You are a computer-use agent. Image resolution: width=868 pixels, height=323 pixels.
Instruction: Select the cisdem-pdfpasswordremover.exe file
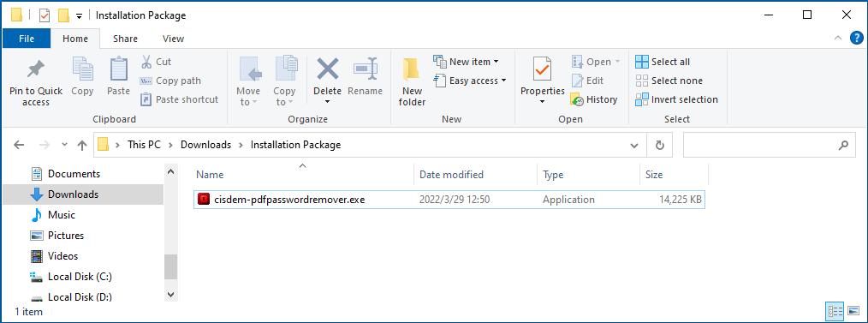(449, 200)
